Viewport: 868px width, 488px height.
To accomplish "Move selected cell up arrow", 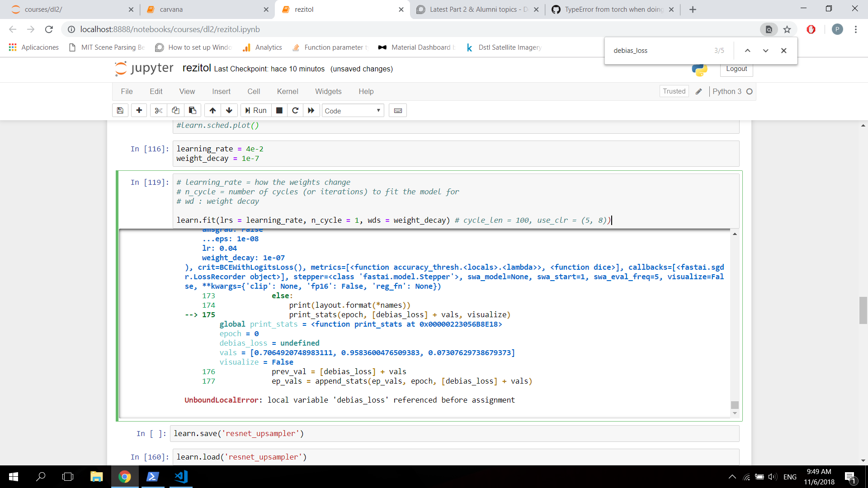I will [x=212, y=110].
